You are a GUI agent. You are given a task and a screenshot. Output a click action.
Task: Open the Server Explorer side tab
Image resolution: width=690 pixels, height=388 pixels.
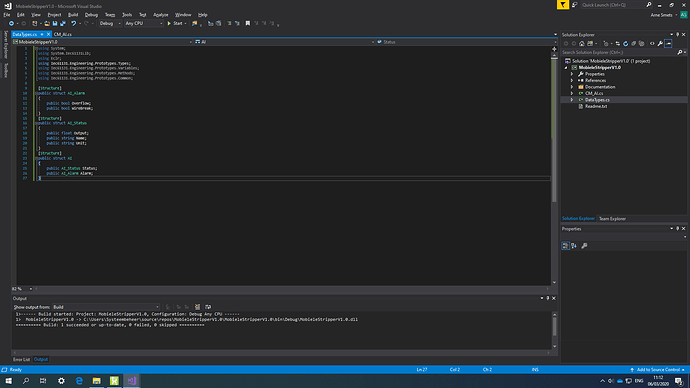pos(6,44)
